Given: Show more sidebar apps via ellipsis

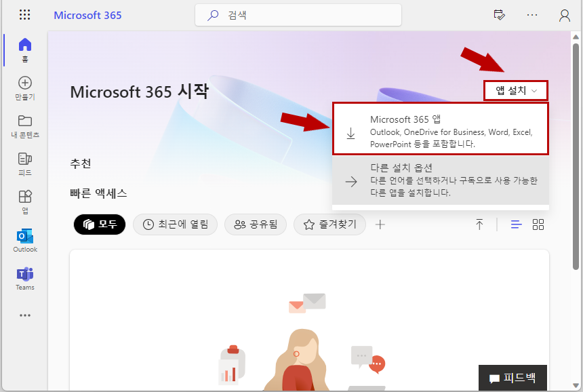Looking at the screenshot, I should (x=25, y=315).
